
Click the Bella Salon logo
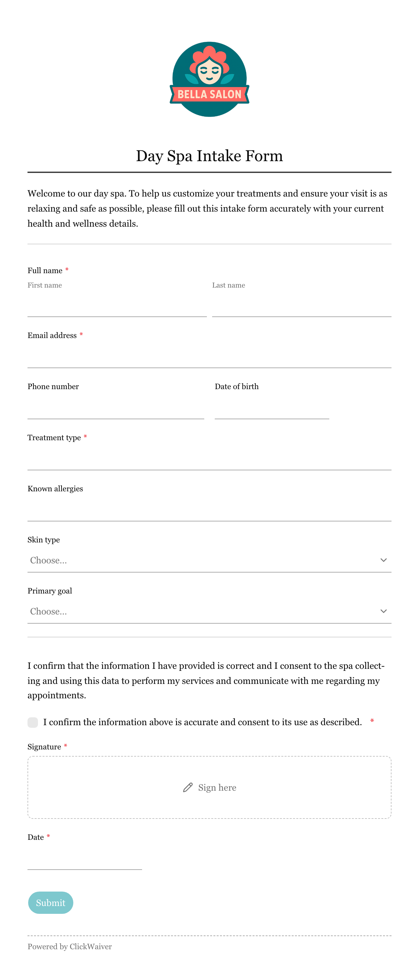(209, 79)
